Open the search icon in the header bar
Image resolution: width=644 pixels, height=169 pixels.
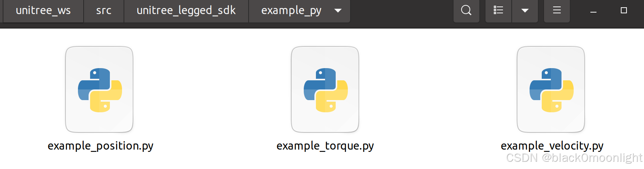click(x=466, y=11)
